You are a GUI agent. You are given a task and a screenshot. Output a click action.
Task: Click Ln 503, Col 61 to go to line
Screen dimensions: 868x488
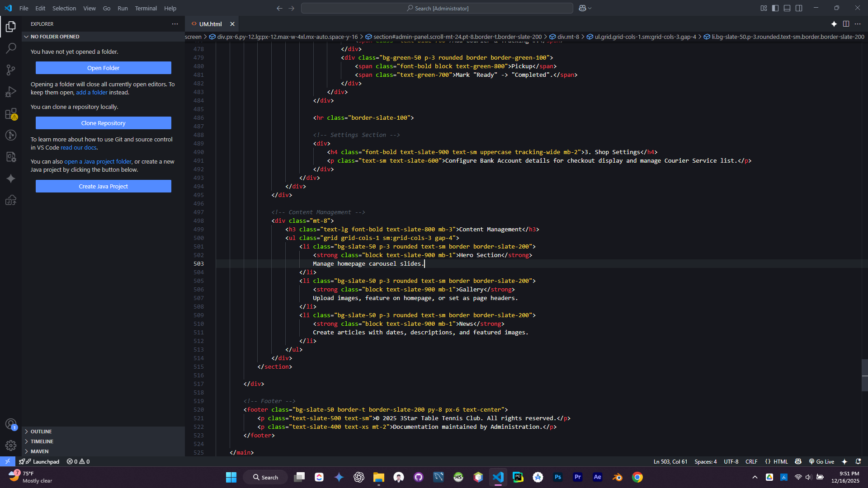point(670,461)
